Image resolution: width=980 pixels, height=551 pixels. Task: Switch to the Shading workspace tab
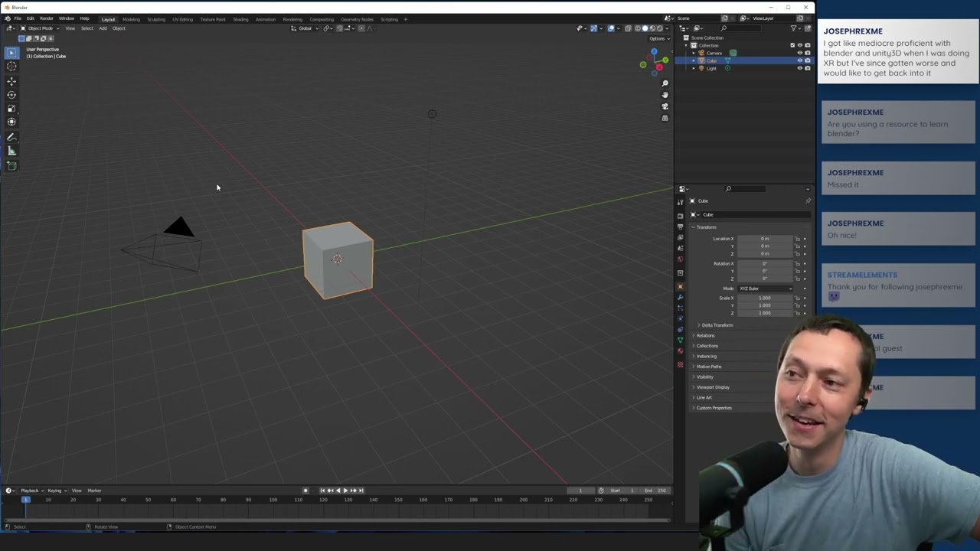pos(240,19)
